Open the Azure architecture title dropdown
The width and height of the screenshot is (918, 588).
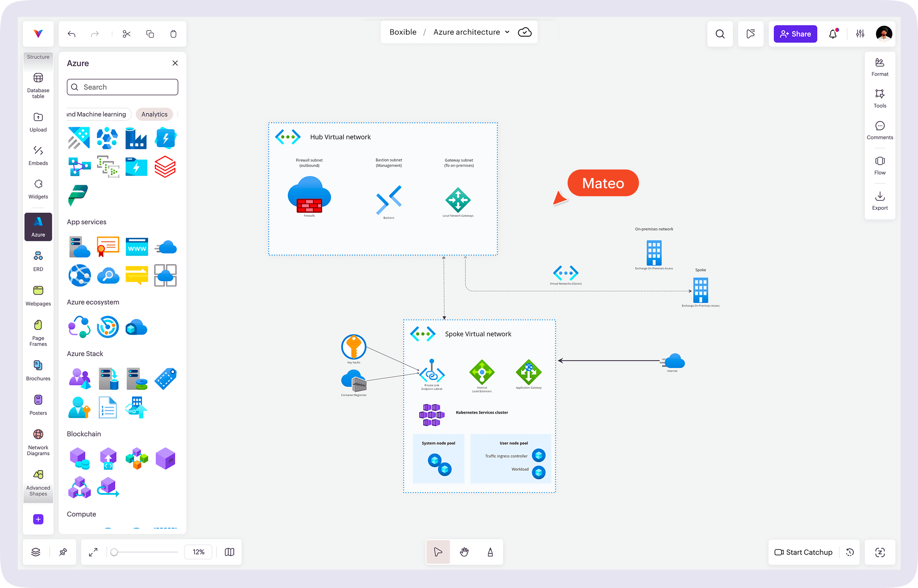(x=507, y=32)
